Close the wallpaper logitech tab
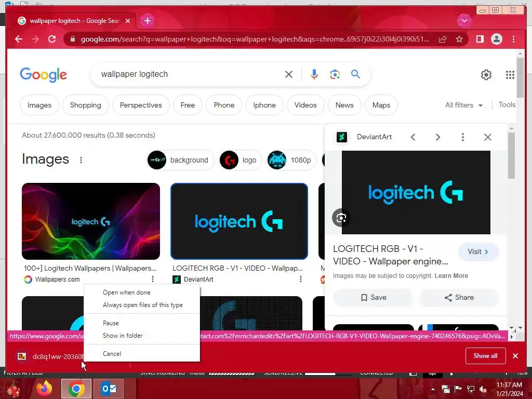532x399 pixels. (x=128, y=21)
